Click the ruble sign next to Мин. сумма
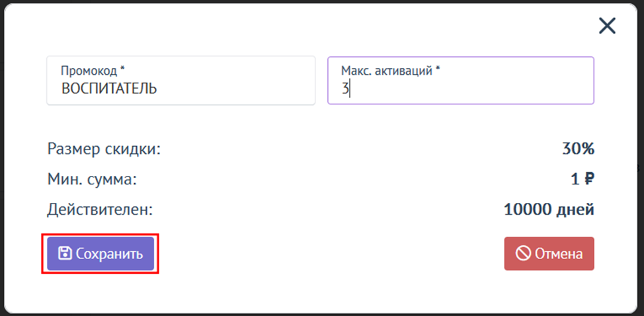Screen dimensions: 644x316 click(x=586, y=179)
